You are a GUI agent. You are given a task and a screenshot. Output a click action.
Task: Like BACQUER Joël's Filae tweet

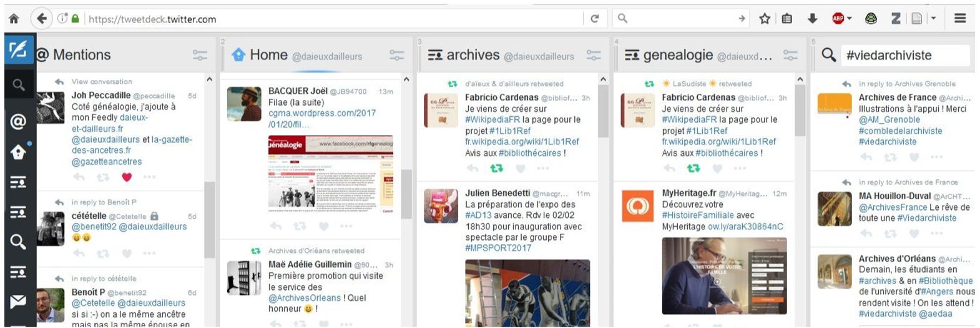(x=323, y=226)
